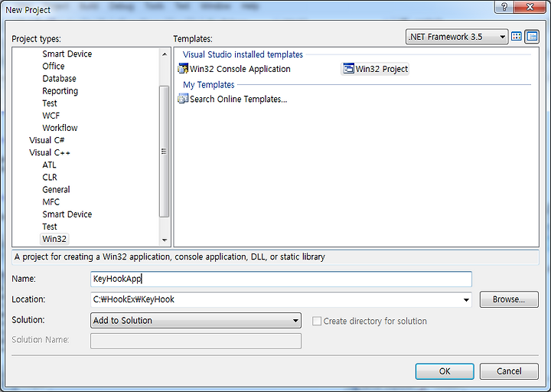Click the project types scrollbar thumb

click(164, 152)
